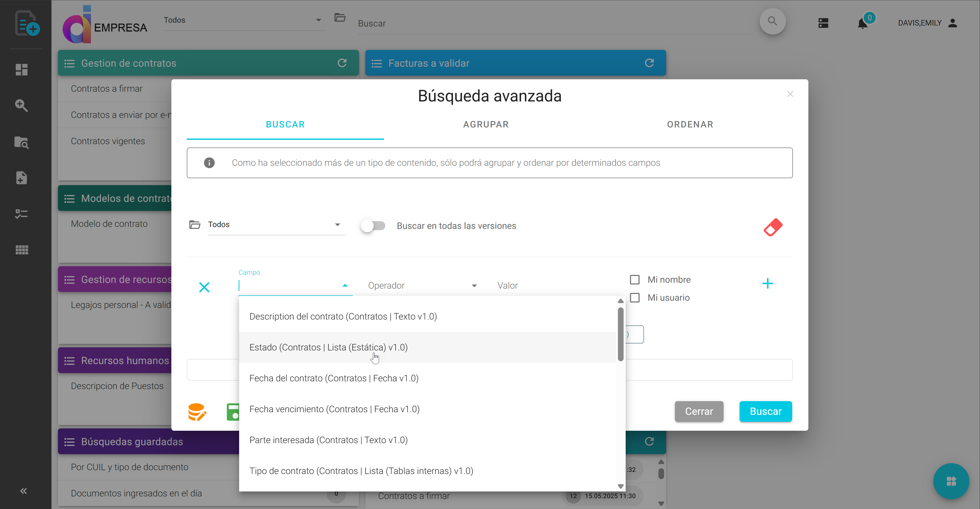Select the task checklist icon in sidebar
Image resolution: width=980 pixels, height=509 pixels.
click(x=22, y=214)
